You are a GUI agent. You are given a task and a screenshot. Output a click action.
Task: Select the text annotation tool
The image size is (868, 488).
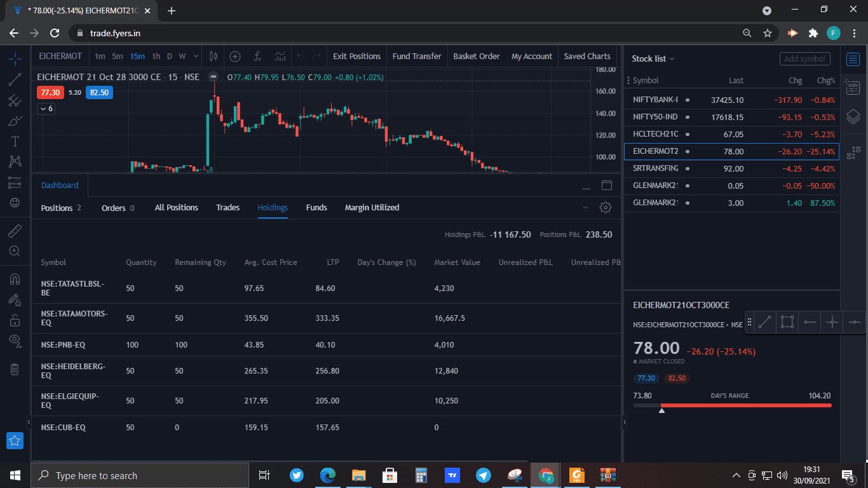tap(15, 141)
